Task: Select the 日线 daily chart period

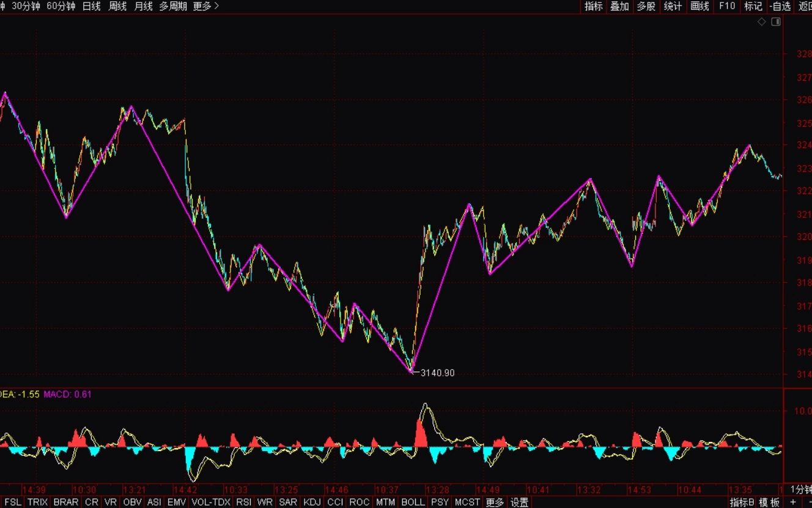Action: coord(91,6)
